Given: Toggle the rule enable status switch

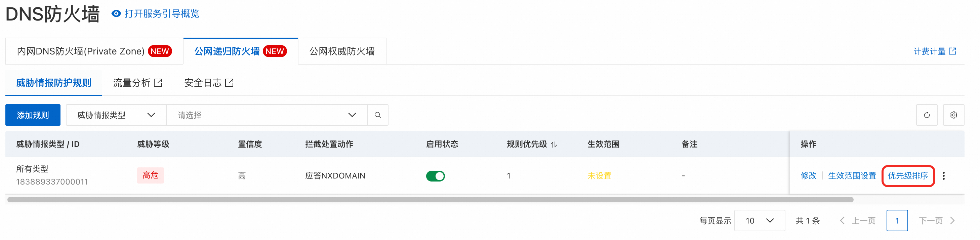Looking at the screenshot, I should (x=435, y=176).
